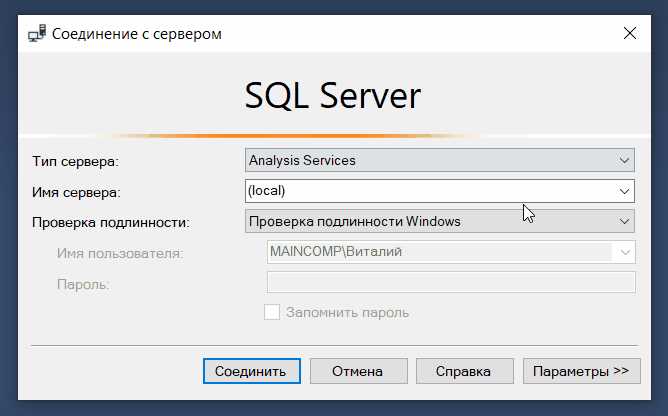
Task: Show more options via Параметры >>
Action: click(x=580, y=371)
